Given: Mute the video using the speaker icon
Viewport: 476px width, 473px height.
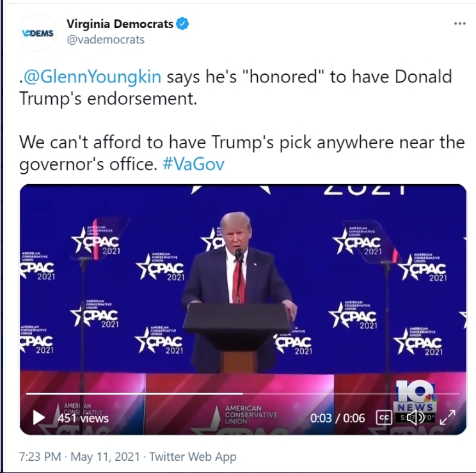Looking at the screenshot, I should (415, 417).
